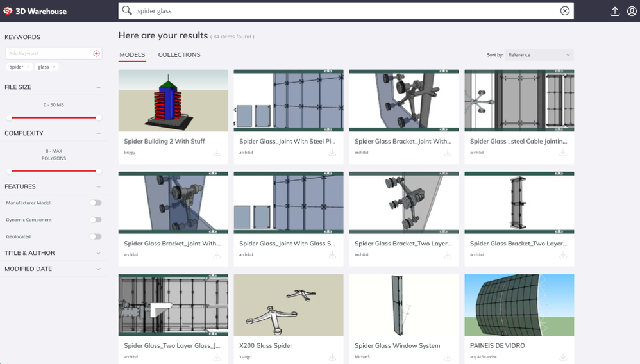This screenshot has width=640, height=364.
Task: Add keyword using the red plus icon
Action: click(96, 53)
